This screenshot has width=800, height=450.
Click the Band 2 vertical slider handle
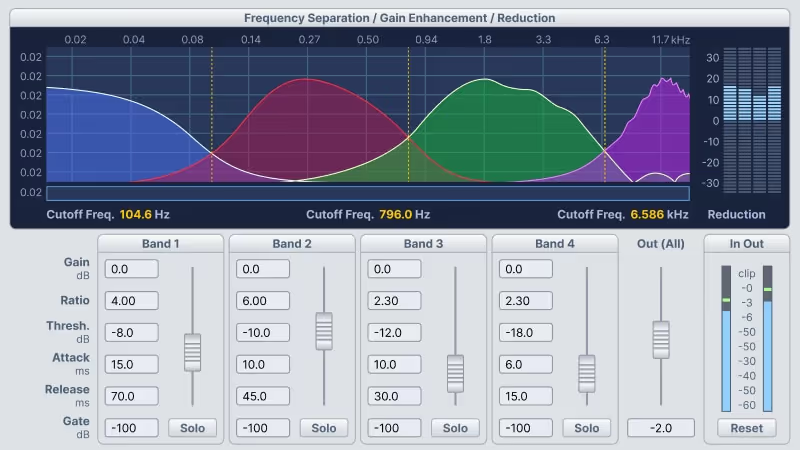click(324, 331)
